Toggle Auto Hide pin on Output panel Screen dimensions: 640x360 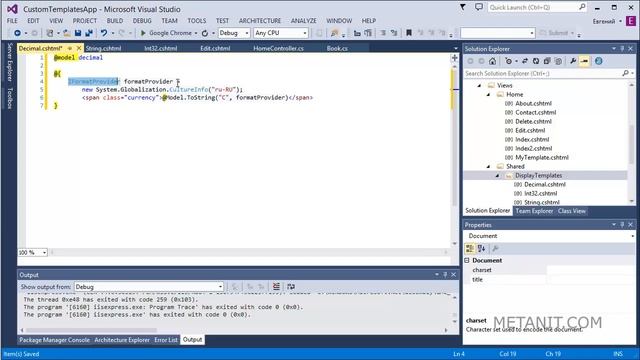point(445,275)
